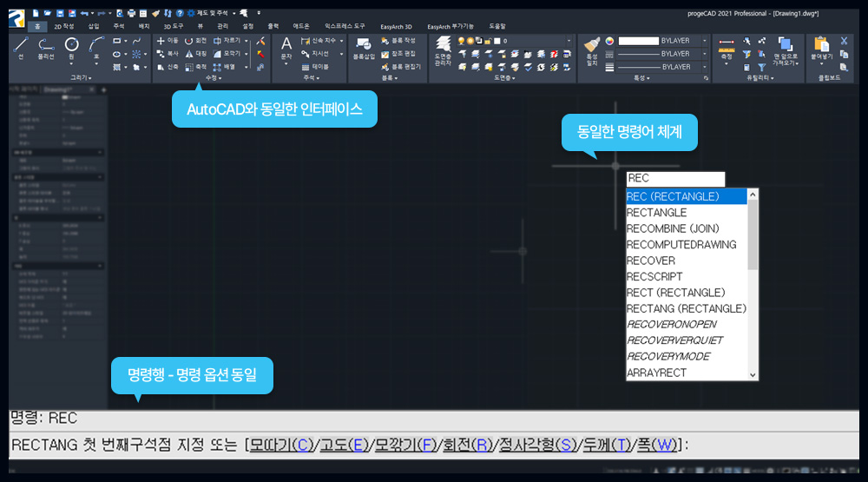This screenshot has width=868, height=482.
Task: Click the Rotate (회전) tool
Action: coord(194,41)
